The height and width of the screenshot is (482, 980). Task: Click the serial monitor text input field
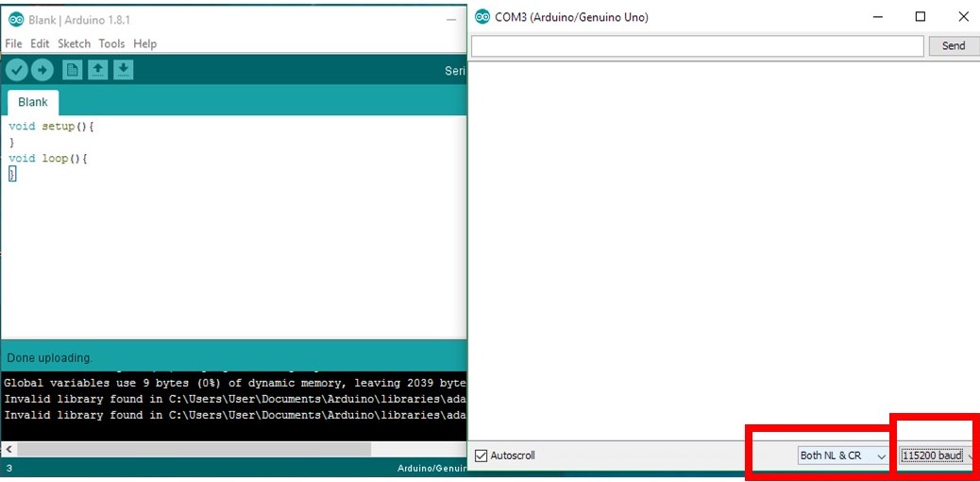point(697,45)
